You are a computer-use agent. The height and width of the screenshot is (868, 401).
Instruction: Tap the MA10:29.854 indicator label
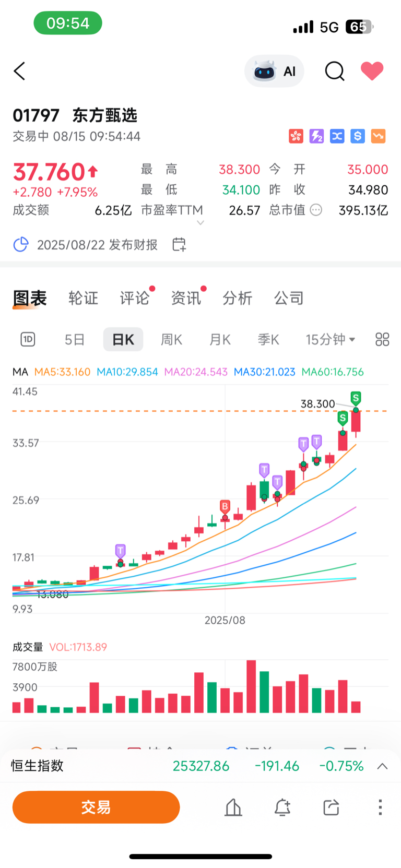coord(127,372)
